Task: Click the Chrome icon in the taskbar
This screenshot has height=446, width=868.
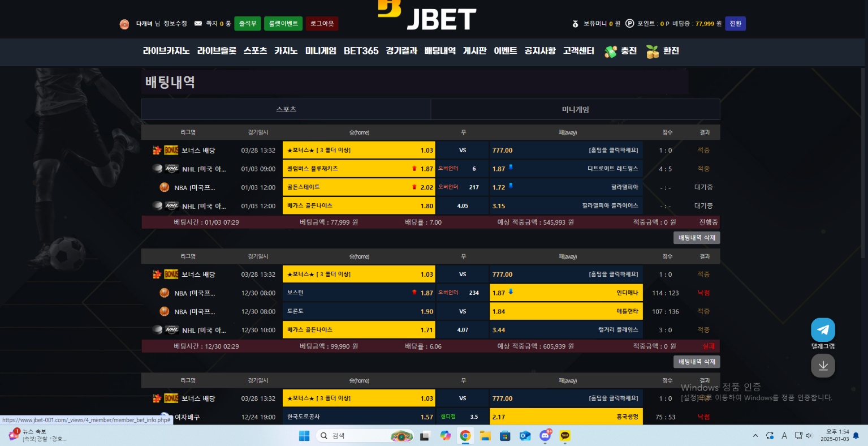Action: [x=465, y=435]
